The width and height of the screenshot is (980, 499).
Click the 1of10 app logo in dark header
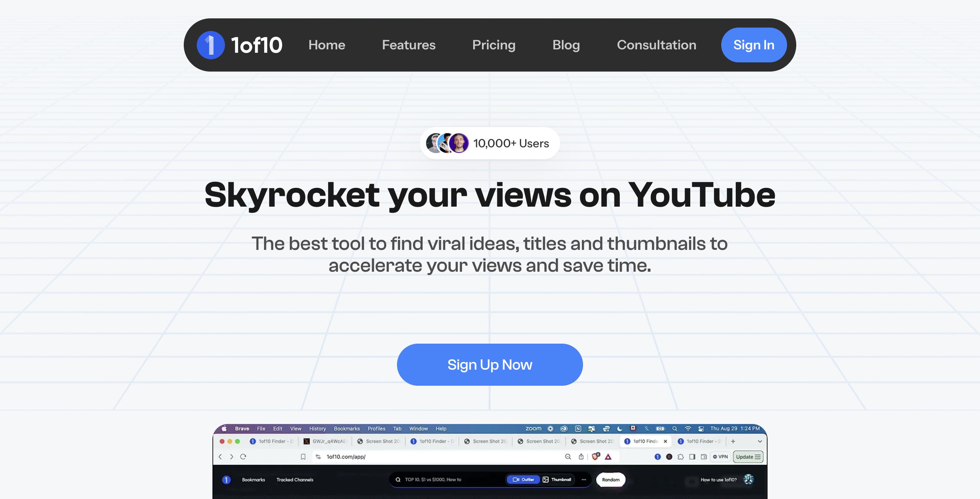point(226,479)
